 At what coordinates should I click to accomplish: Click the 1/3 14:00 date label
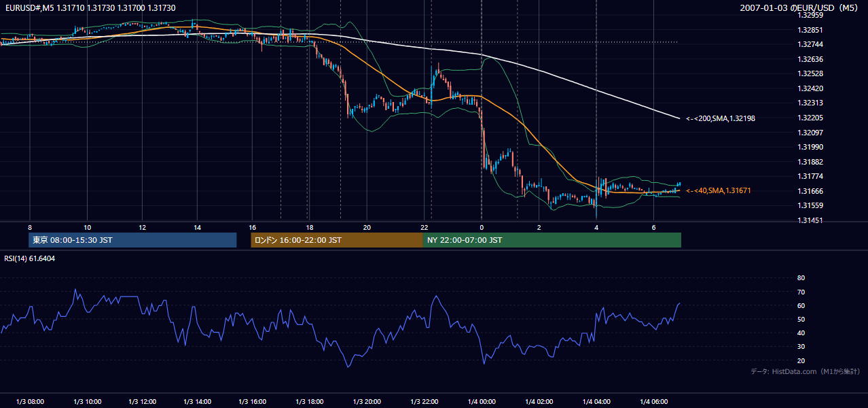[x=197, y=402]
